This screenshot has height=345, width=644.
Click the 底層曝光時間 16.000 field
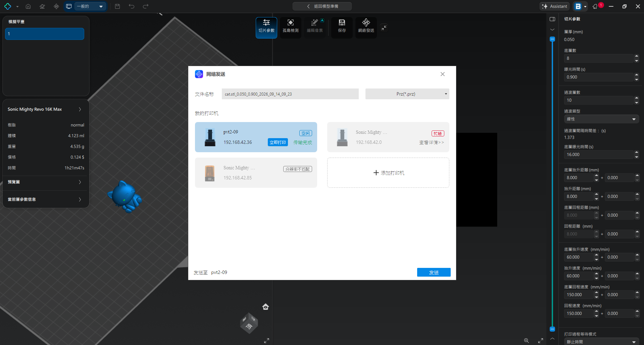point(599,155)
